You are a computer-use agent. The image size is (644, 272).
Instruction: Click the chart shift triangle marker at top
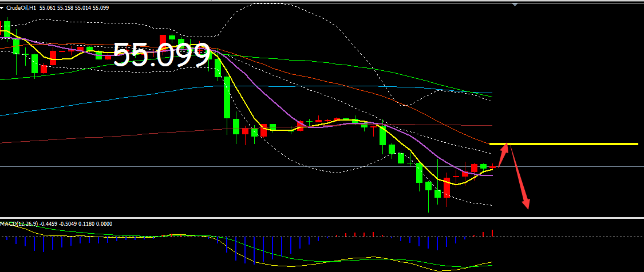pyautogui.click(x=515, y=5)
